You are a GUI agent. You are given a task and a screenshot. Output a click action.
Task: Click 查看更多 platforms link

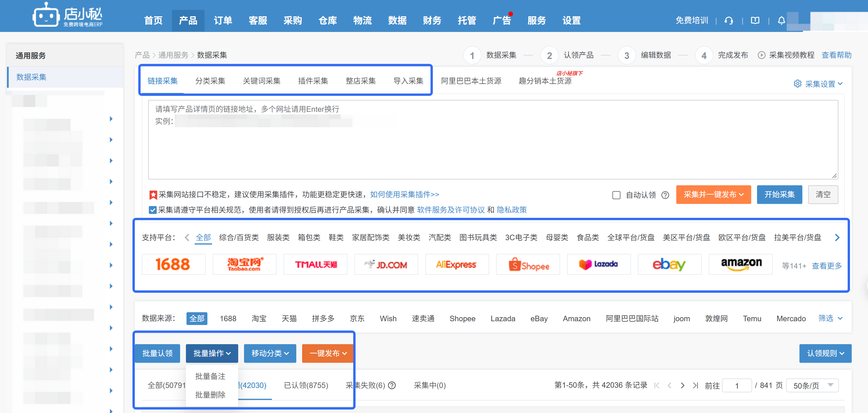click(826, 266)
